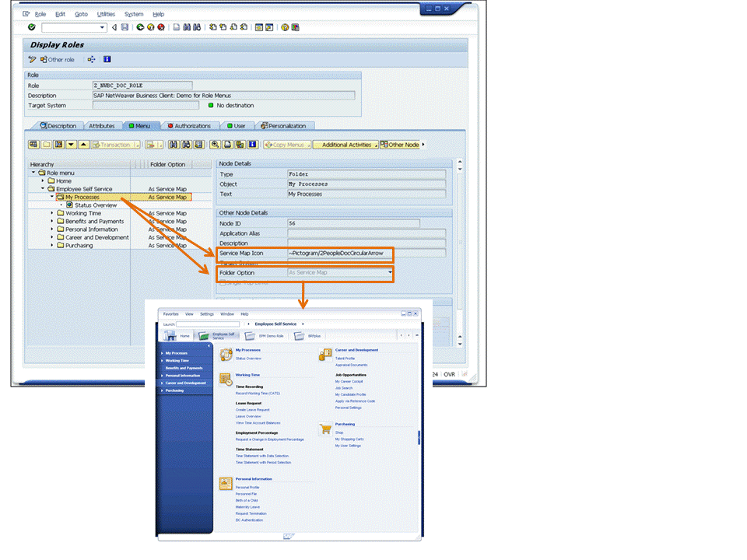Click the Other role button
The height and width of the screenshot is (560, 747).
point(58,60)
